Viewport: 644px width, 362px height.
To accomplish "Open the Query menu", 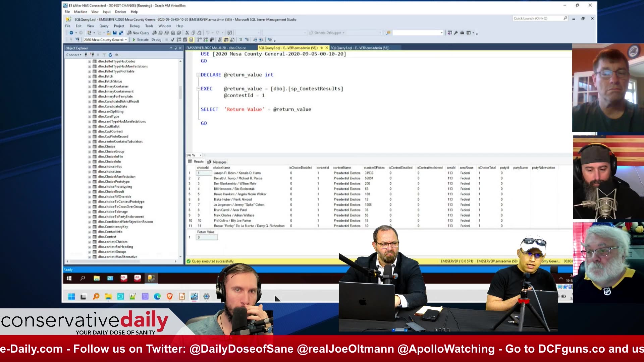I will coord(104,26).
